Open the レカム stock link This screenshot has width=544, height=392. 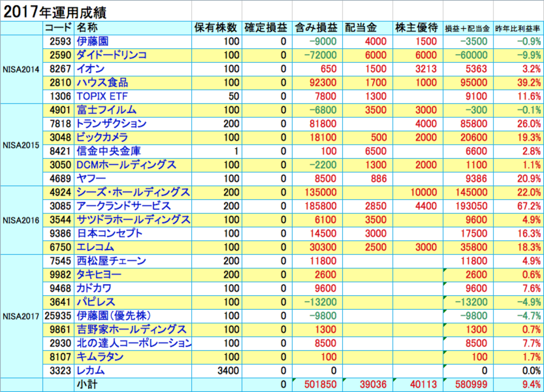(x=90, y=371)
